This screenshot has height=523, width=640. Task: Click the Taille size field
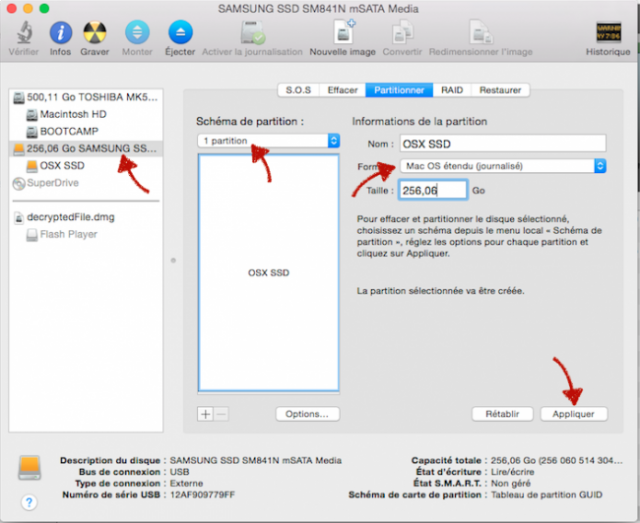pos(433,190)
